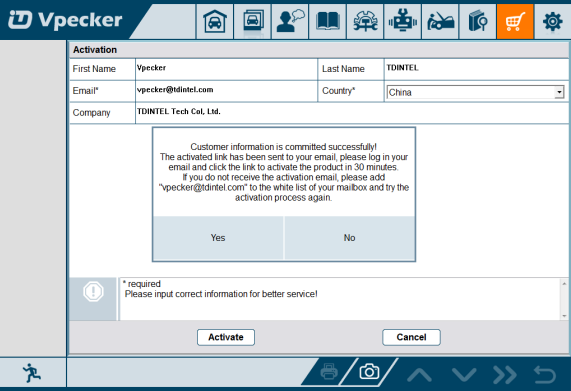The width and height of the screenshot is (571, 391).
Task: Click message box scrollbar up arrow
Action: 564,283
